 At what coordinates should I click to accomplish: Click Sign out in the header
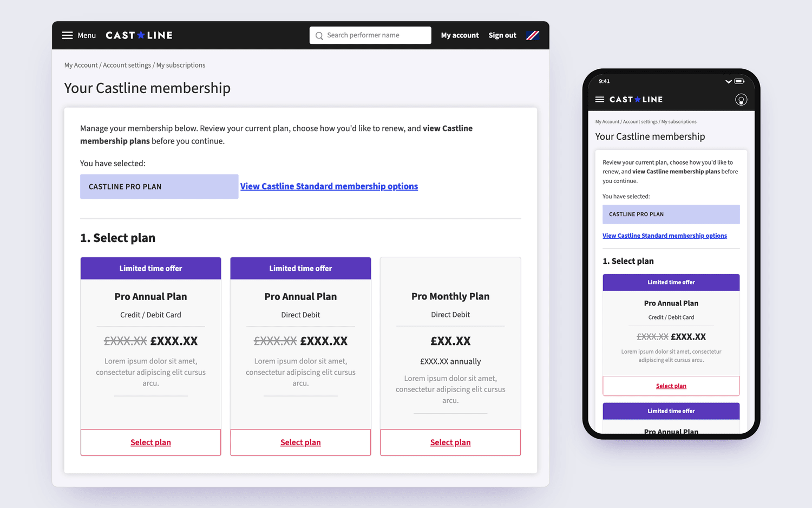click(502, 35)
